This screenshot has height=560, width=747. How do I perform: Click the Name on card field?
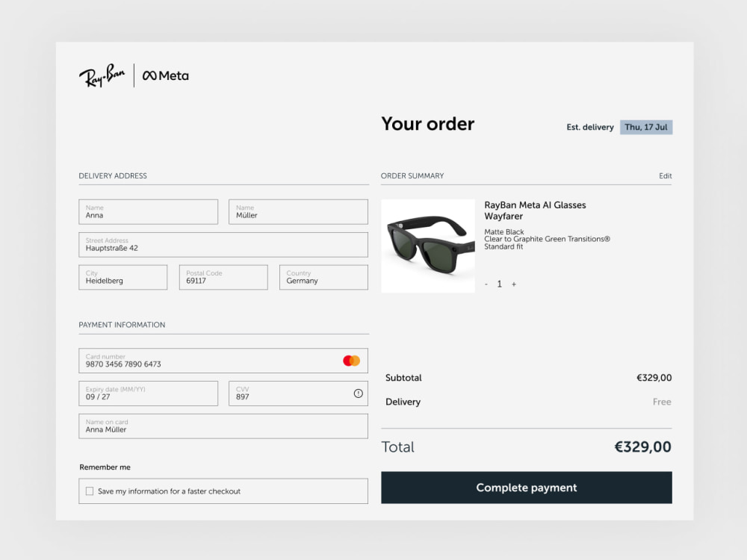point(223,426)
